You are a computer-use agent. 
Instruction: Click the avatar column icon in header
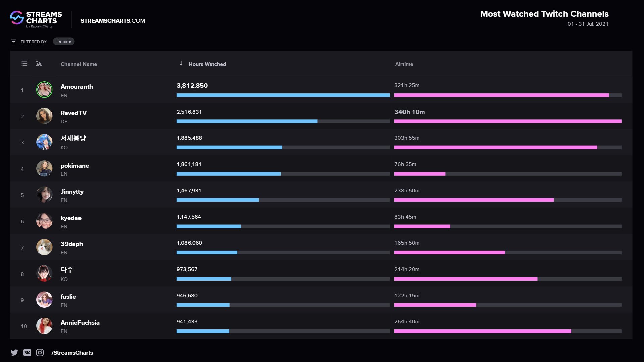pos(39,64)
